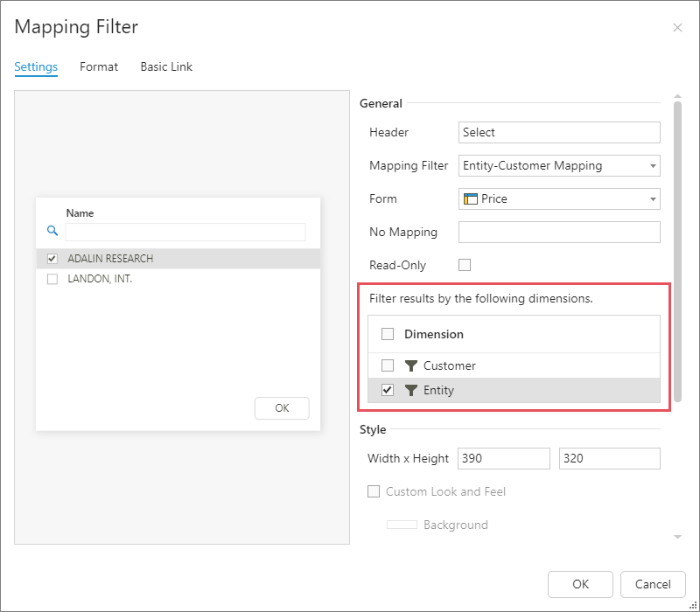700x612 pixels.
Task: Open the Basic Link tab
Action: tap(166, 66)
